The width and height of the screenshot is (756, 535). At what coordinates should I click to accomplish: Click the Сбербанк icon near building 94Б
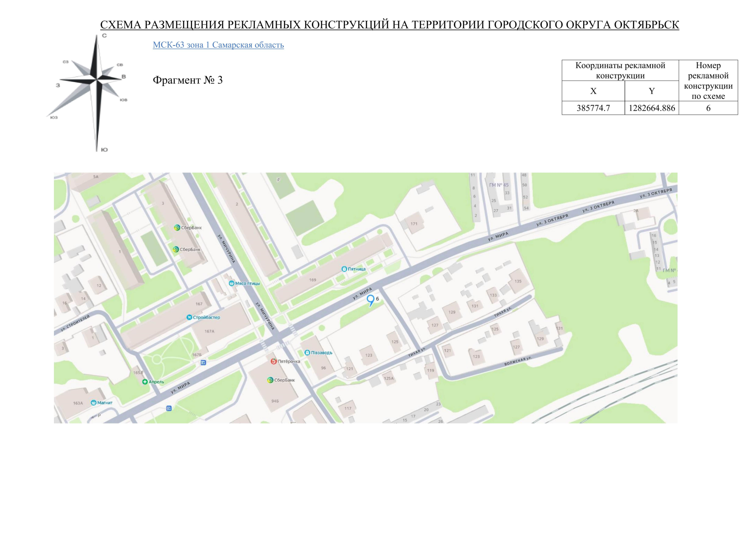(270, 380)
